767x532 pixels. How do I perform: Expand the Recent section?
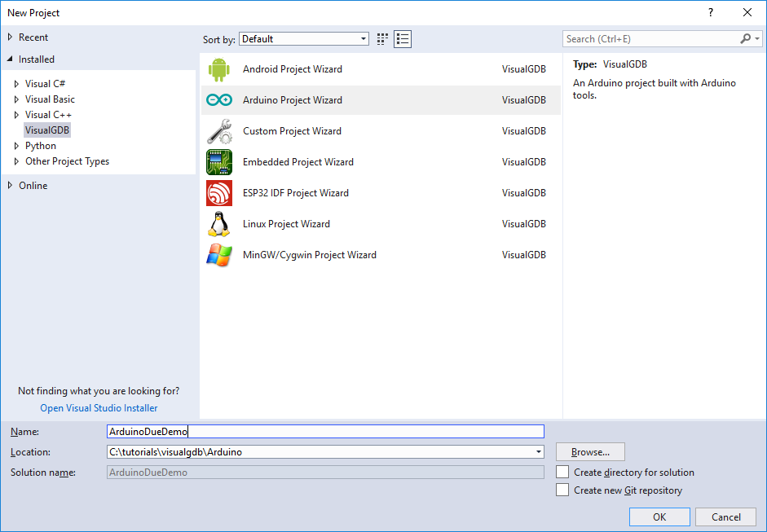[x=10, y=37]
